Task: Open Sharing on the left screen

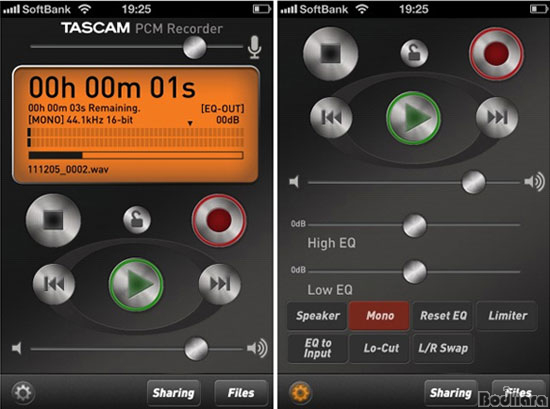Action: (174, 393)
